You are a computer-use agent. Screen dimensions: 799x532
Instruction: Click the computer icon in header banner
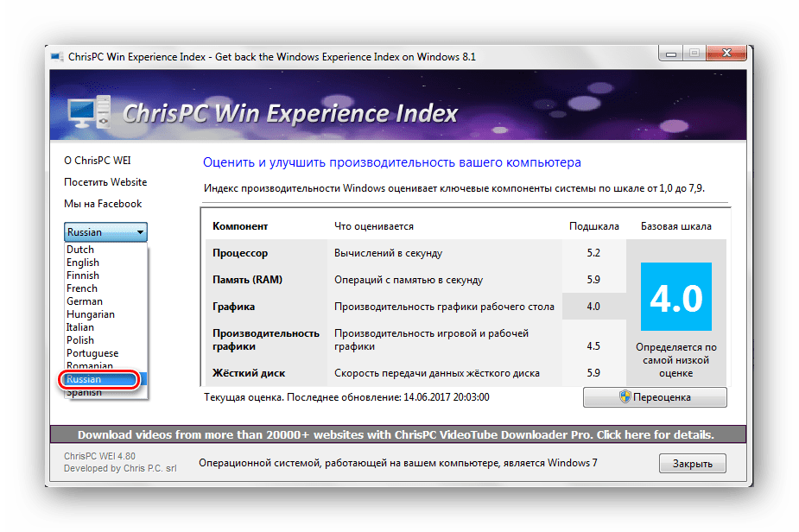(89, 111)
